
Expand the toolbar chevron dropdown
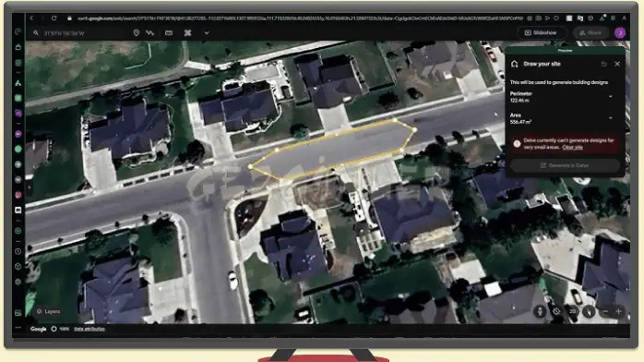pyautogui.click(x=207, y=33)
